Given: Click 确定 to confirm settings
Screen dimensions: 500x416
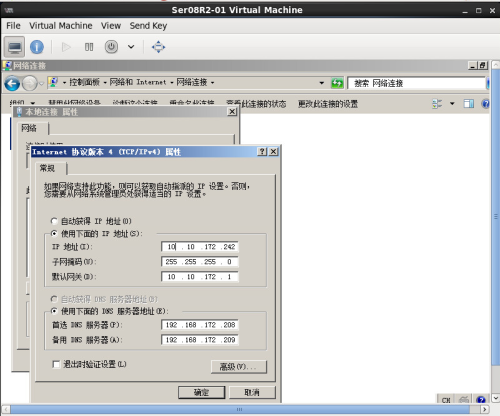Looking at the screenshot, I should point(202,393).
